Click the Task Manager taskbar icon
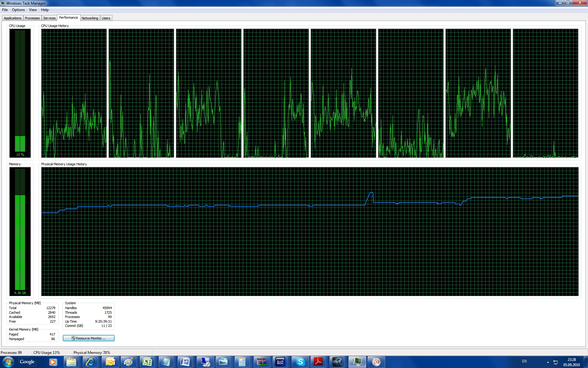Image resolution: width=588 pixels, height=368 pixels. [x=357, y=362]
